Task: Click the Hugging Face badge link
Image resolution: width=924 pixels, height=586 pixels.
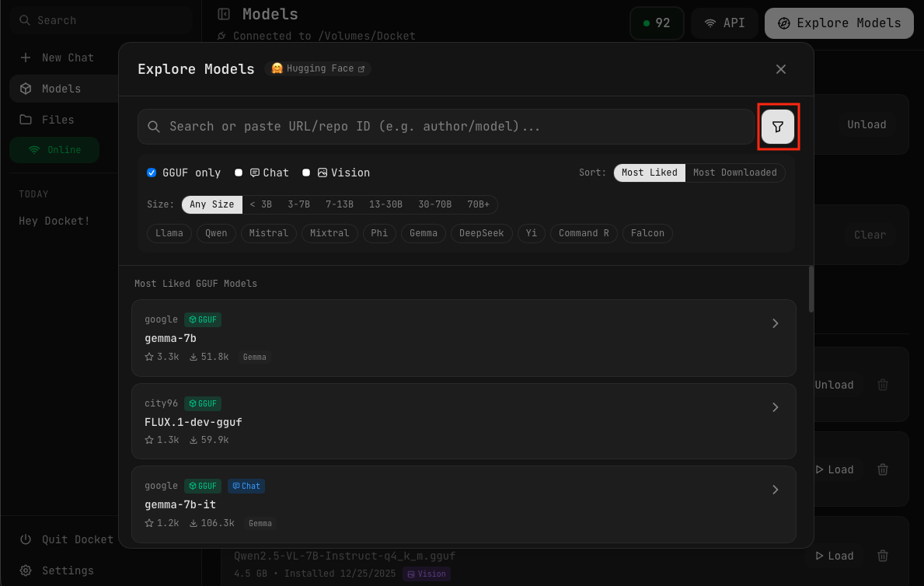Action: point(317,68)
